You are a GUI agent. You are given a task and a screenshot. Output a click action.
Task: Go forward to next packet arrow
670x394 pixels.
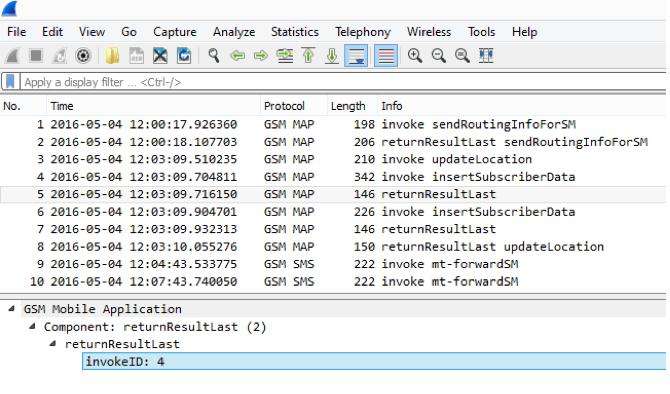coord(261,56)
